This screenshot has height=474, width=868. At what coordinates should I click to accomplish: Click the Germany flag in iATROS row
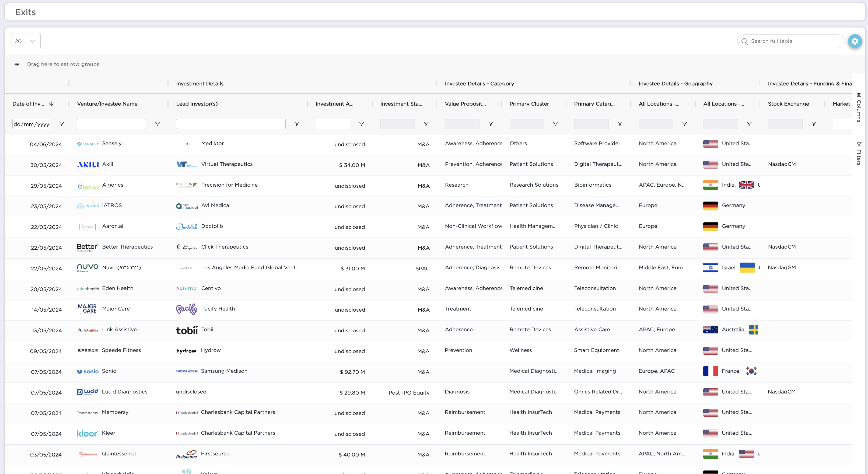click(x=711, y=206)
